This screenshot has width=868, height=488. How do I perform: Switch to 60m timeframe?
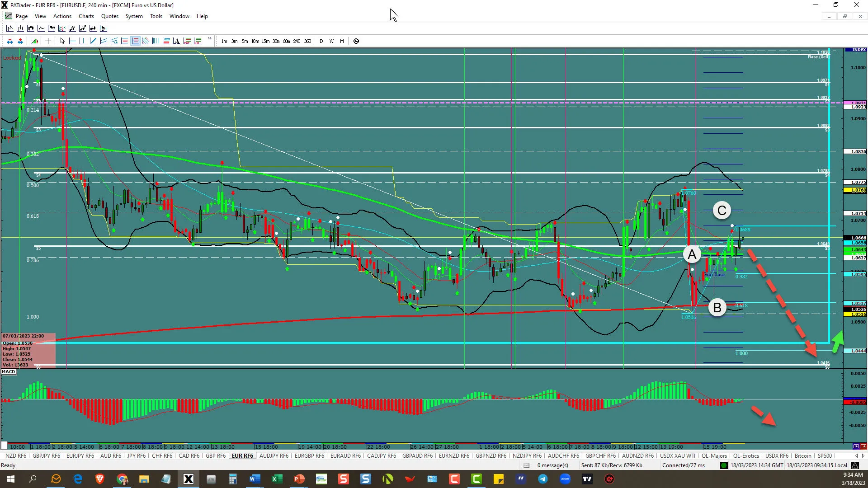coord(286,41)
